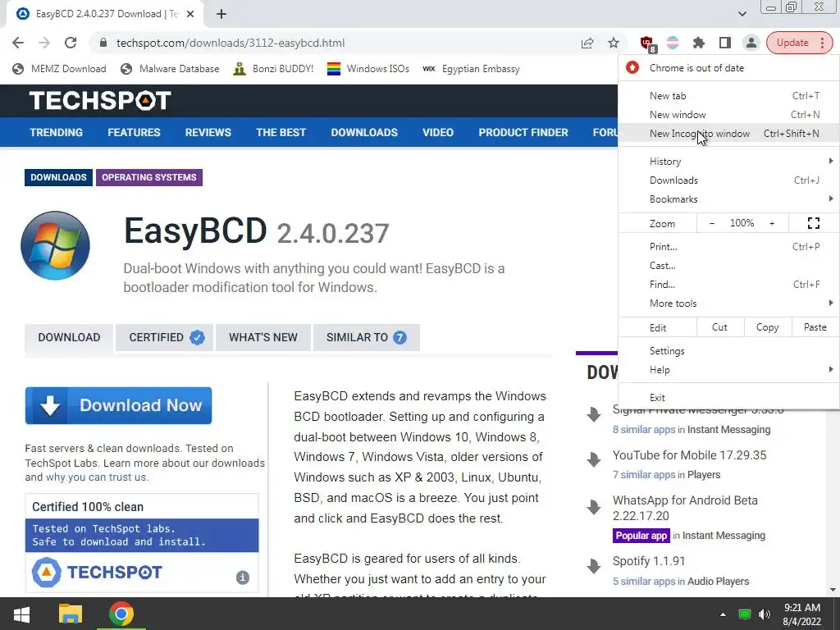Click the Download Now button

coord(118,405)
